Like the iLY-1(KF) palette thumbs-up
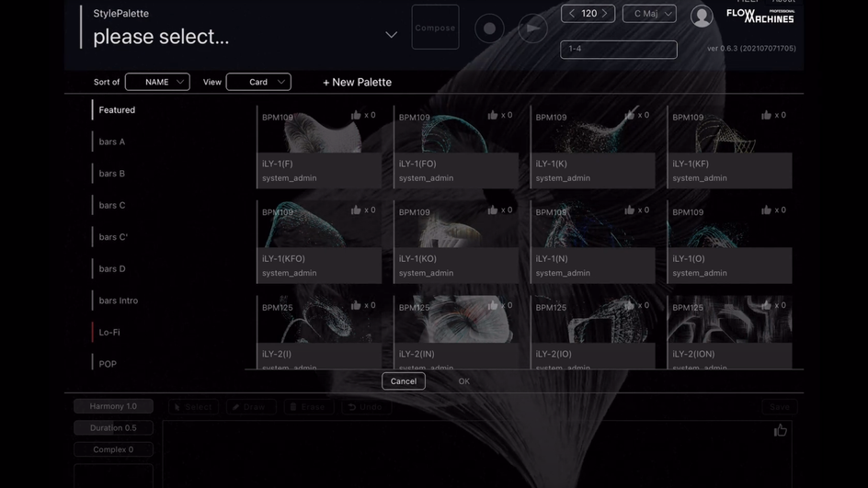868x488 pixels. [x=766, y=115]
